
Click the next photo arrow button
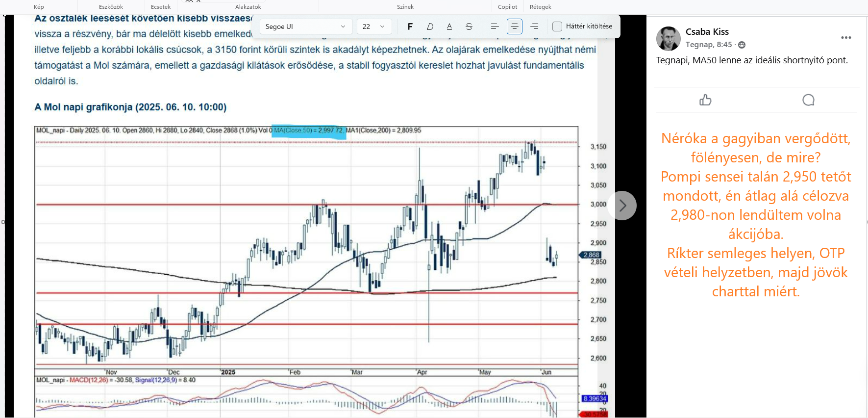click(x=622, y=206)
